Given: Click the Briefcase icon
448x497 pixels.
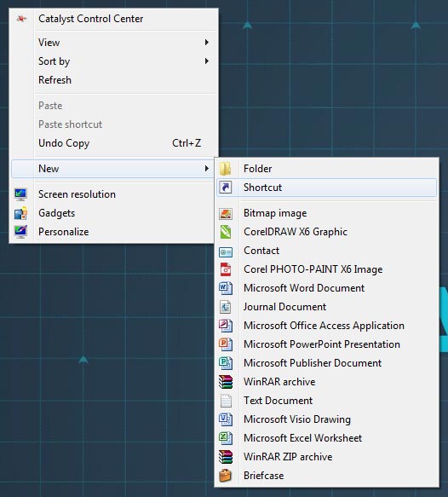Looking at the screenshot, I should point(226,476).
